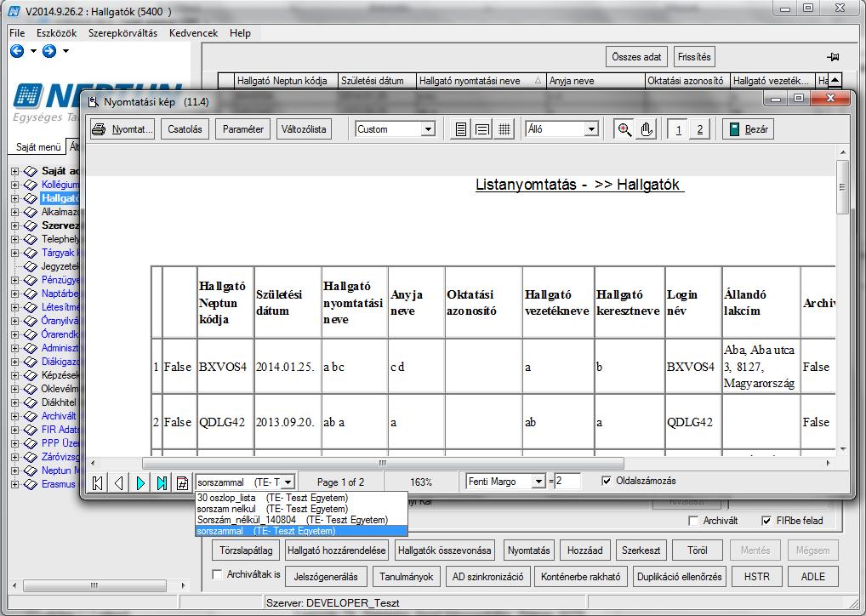Go to previous page of preview

point(119,483)
